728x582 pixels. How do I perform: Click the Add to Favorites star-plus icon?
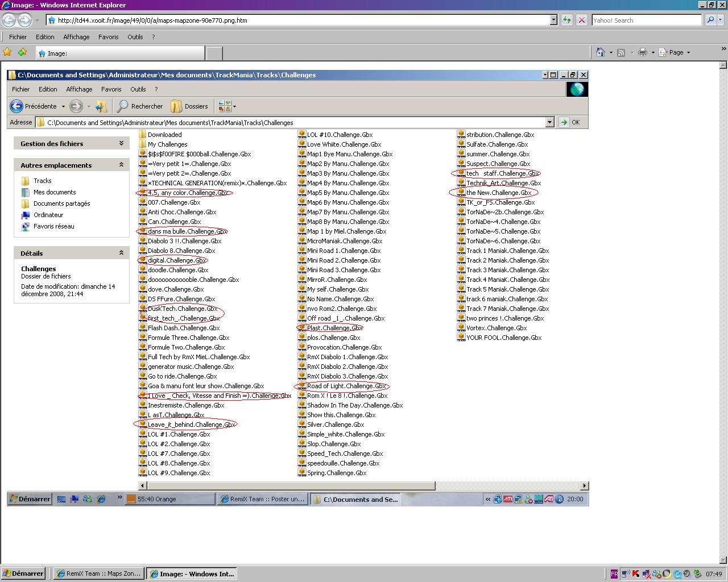point(23,52)
